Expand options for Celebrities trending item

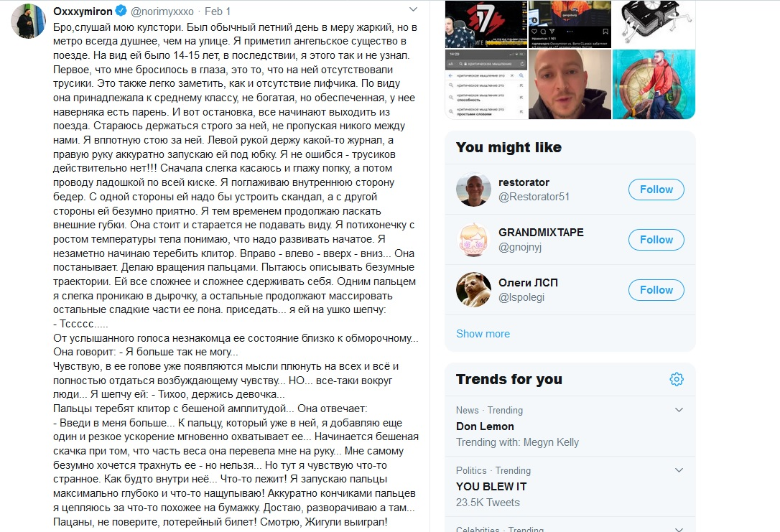tap(679, 528)
